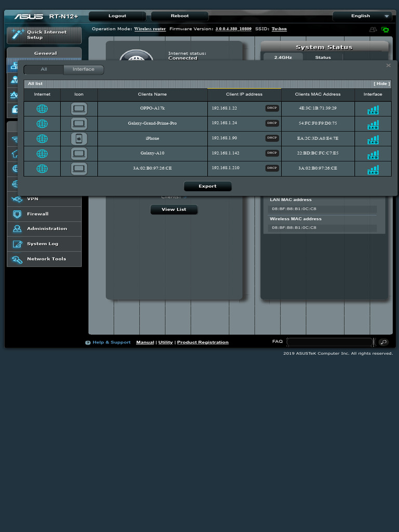This screenshot has width=399, height=532.
Task: Select the Status tab in System Status
Action: (323, 57)
